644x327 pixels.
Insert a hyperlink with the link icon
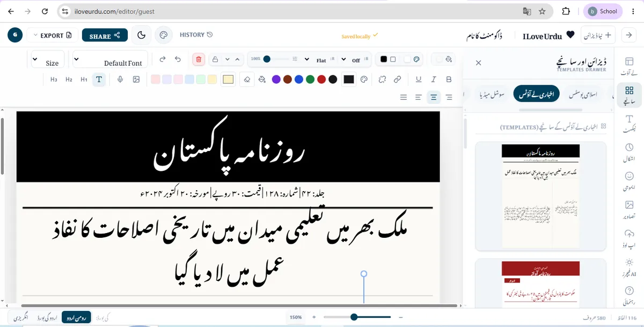[397, 79]
